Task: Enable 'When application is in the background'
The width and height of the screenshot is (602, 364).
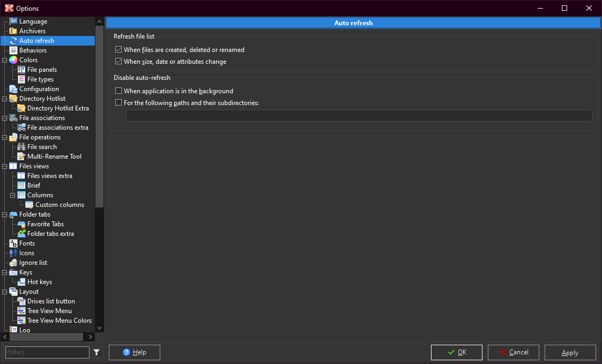Action: pyautogui.click(x=118, y=91)
